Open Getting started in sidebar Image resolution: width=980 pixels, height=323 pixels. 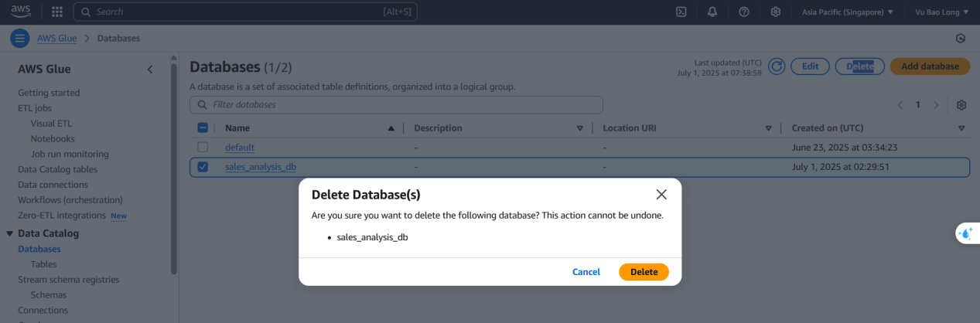point(49,93)
